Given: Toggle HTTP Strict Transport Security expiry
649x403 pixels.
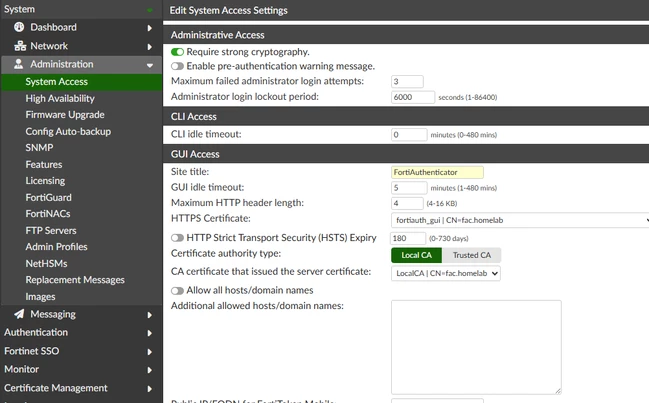Looking at the screenshot, I should click(177, 238).
